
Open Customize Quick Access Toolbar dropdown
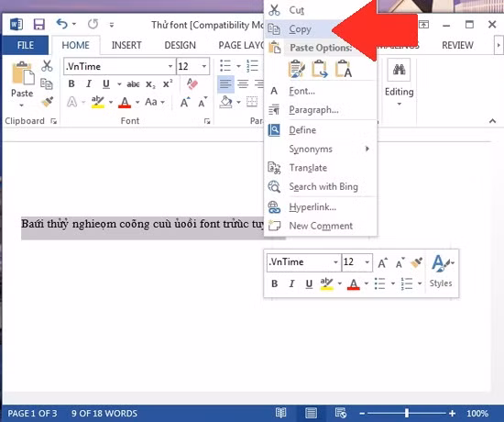[112, 25]
